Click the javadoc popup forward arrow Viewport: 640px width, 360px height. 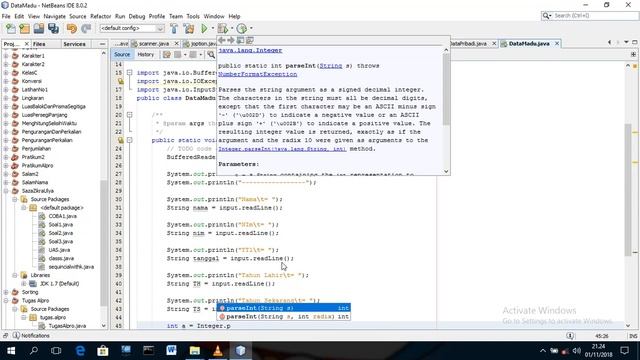(x=231, y=40)
